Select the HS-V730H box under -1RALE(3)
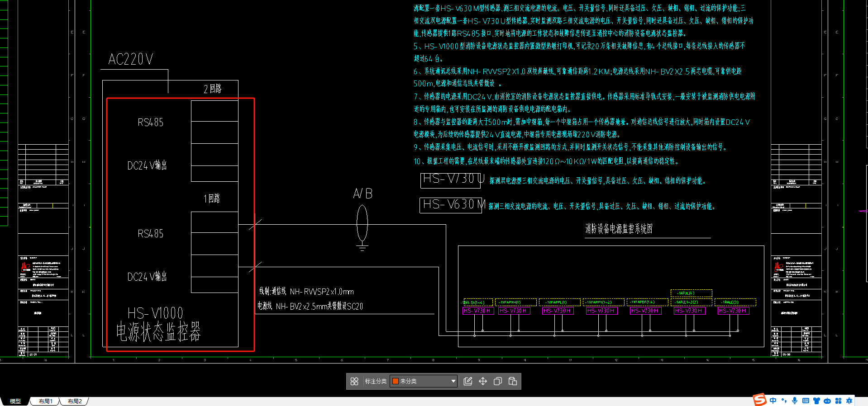The image size is (868, 406). (733, 311)
